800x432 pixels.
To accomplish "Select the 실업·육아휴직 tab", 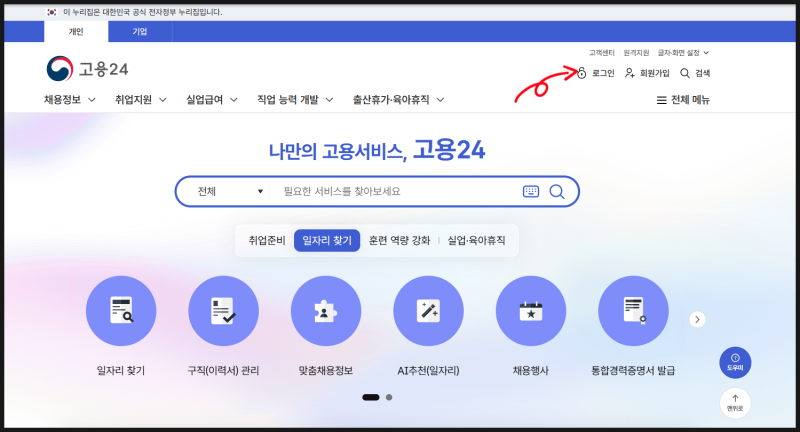I will tap(477, 240).
